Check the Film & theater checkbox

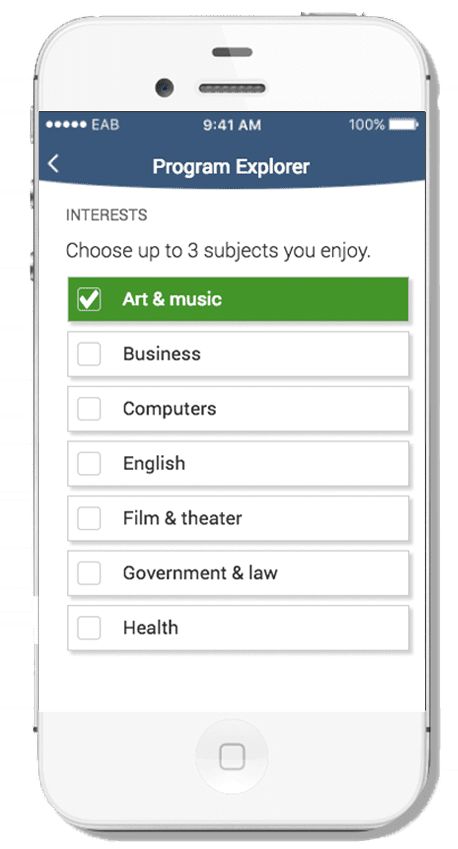pyautogui.click(x=89, y=518)
